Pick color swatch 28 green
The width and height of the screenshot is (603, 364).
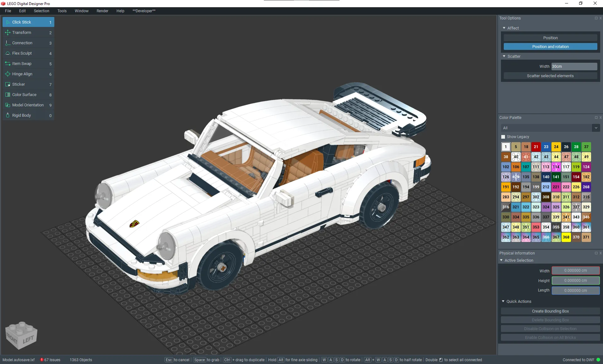click(576, 147)
